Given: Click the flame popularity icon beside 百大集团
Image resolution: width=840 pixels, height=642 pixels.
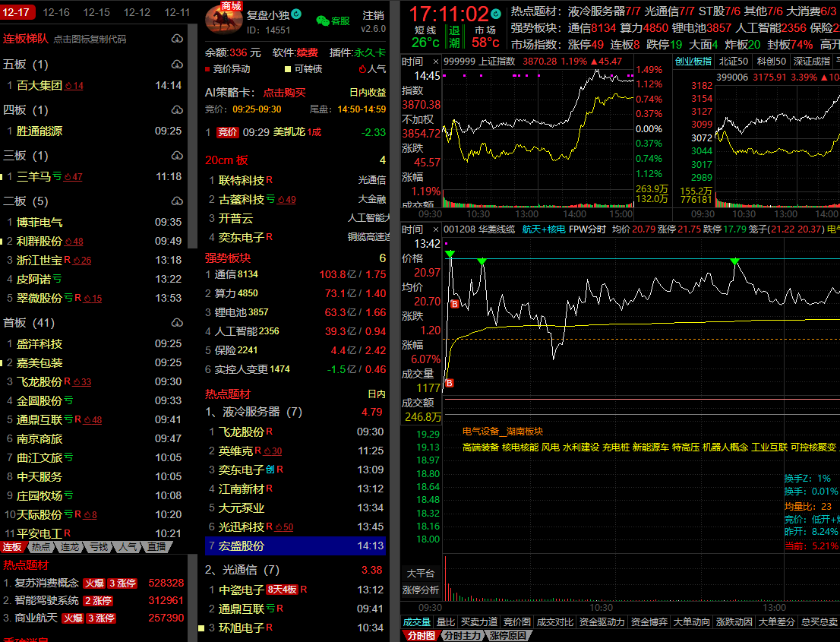Looking at the screenshot, I should click(68, 86).
